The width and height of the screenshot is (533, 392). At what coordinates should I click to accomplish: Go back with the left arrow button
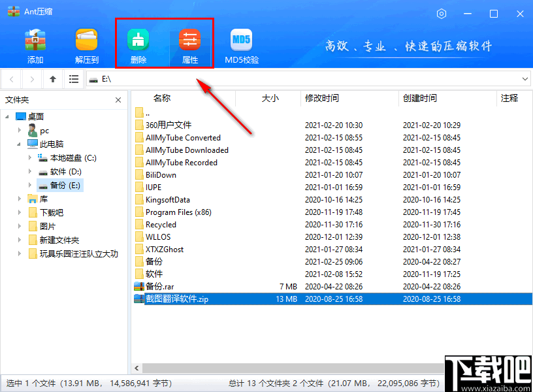pos(12,79)
